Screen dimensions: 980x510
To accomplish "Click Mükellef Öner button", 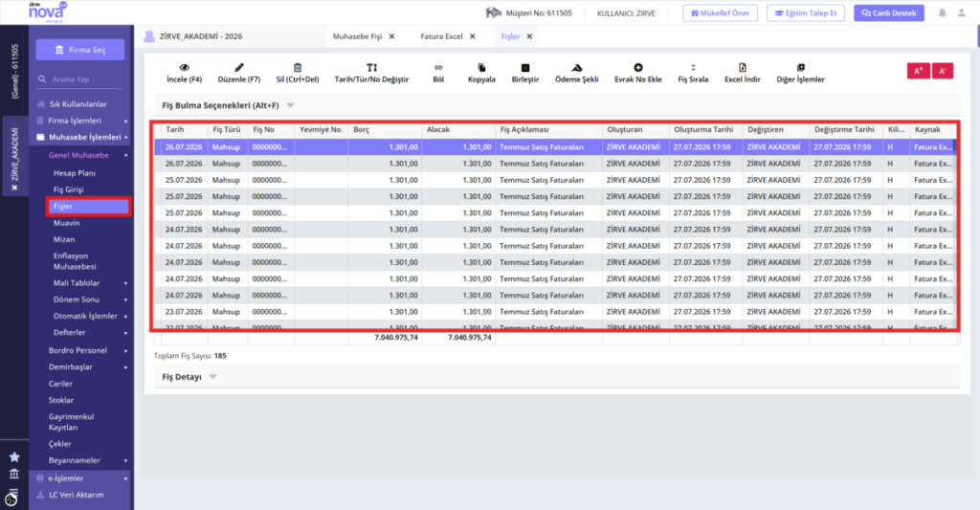I will pyautogui.click(x=720, y=12).
